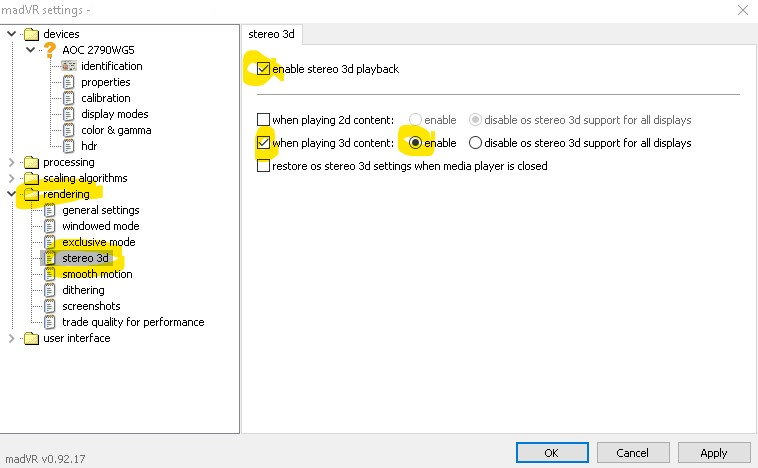Select enable radio for 2d content
The image size is (758, 468).
415,119
